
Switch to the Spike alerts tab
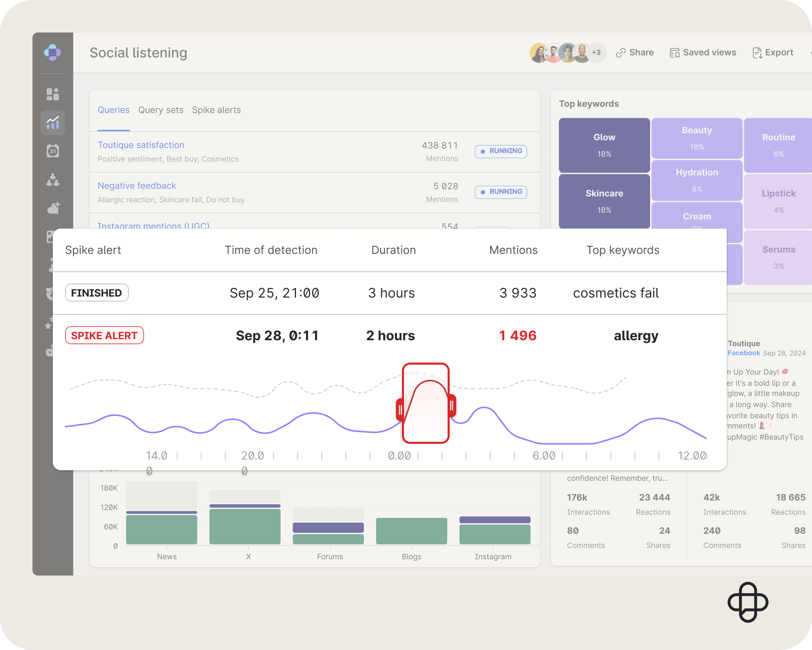216,110
